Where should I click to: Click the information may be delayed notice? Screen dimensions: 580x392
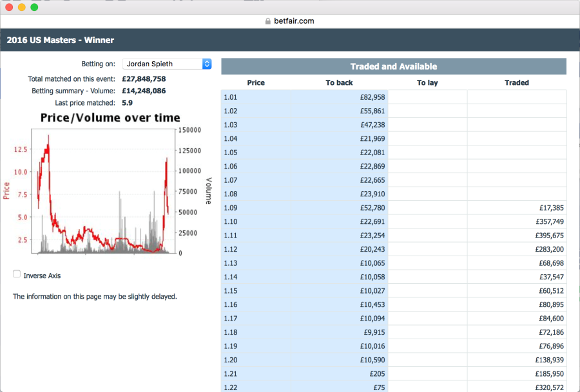(x=95, y=296)
